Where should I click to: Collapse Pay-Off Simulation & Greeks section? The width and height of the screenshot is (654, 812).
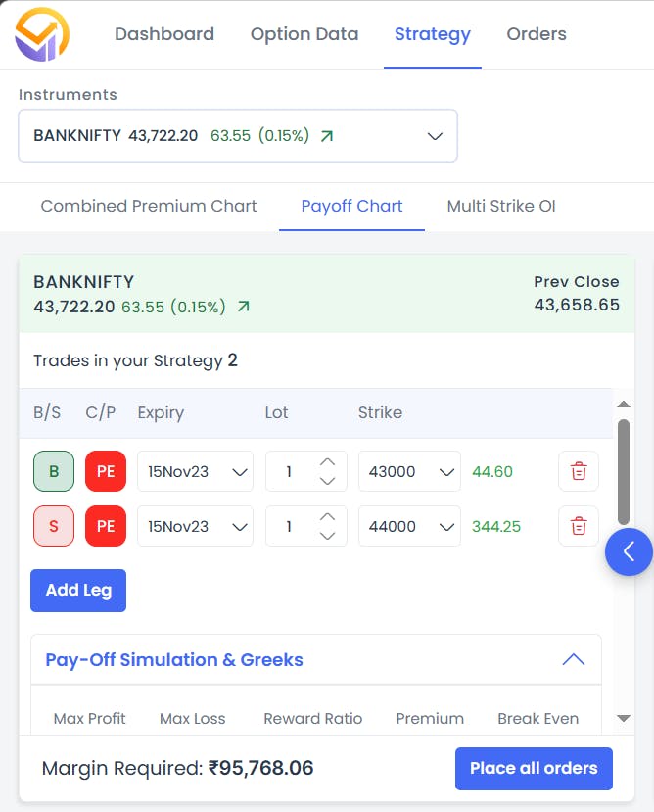click(x=573, y=660)
